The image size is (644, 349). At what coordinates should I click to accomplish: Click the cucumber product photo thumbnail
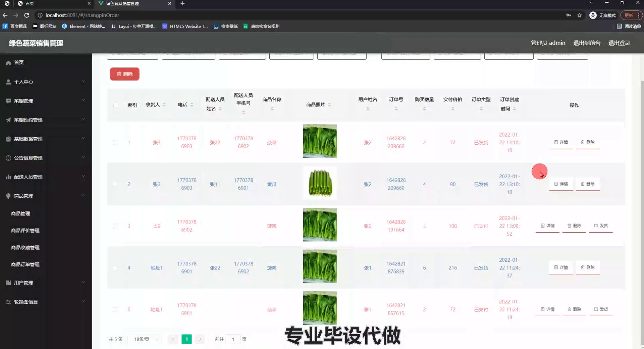320,183
